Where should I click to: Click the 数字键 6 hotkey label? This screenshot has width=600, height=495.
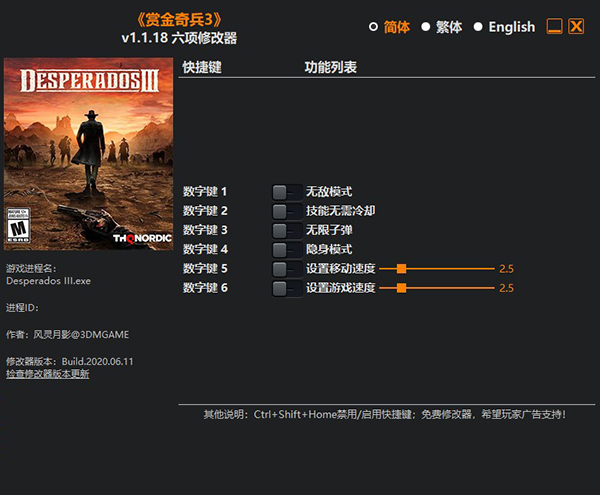coord(205,288)
